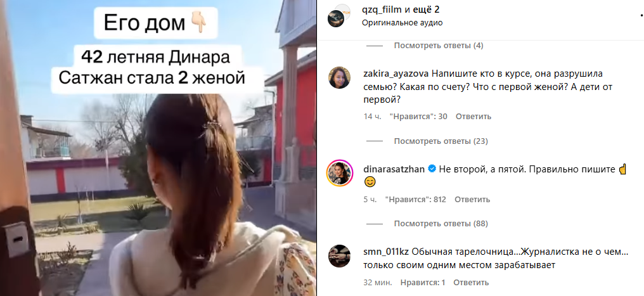Expand the 4 hidden replies
This screenshot has width=644, height=296.
click(x=438, y=46)
